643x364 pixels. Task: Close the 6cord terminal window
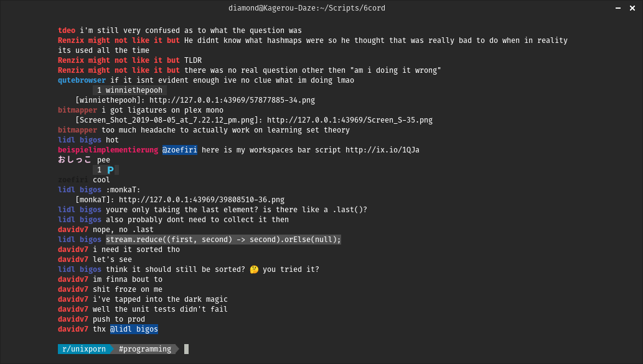point(632,9)
